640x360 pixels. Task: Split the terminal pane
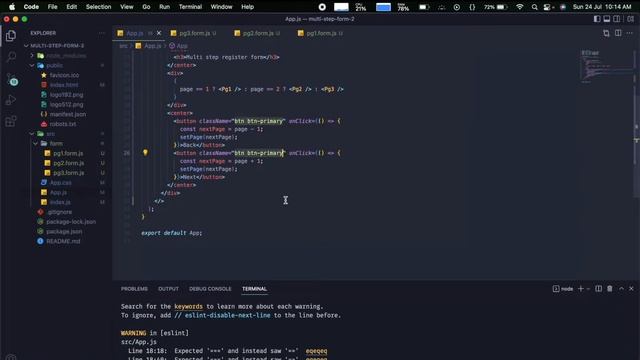[x=598, y=289]
